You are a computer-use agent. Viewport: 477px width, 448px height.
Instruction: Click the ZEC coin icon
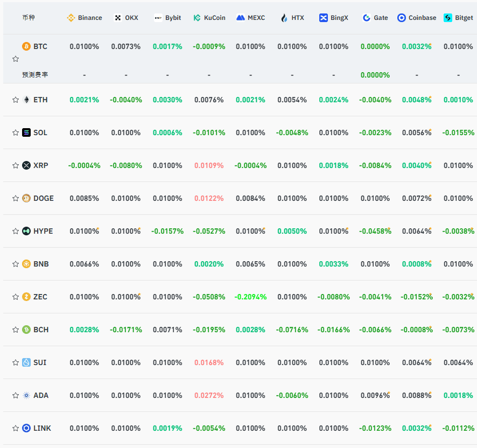coord(26,297)
